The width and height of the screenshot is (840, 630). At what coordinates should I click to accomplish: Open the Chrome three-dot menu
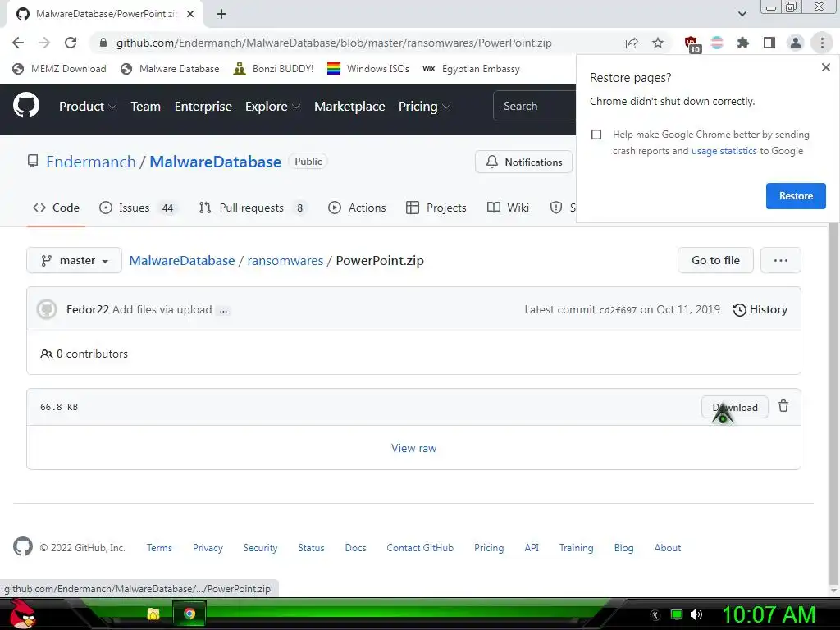click(x=822, y=43)
